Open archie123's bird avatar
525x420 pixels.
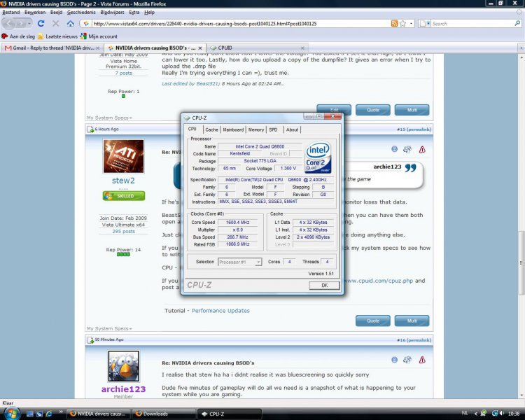coord(123,366)
